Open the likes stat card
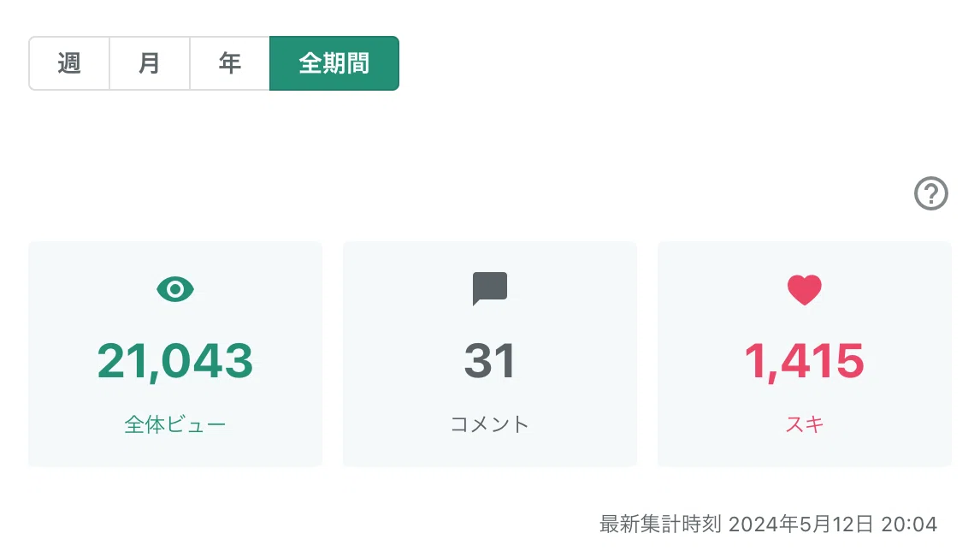Image resolution: width=980 pixels, height=551 pixels. pos(805,354)
